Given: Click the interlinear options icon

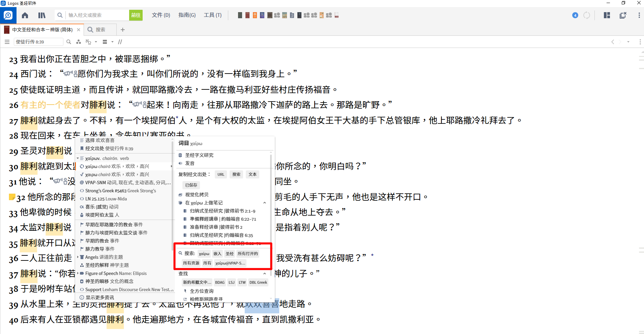Looking at the screenshot, I should pyautogui.click(x=88, y=42).
